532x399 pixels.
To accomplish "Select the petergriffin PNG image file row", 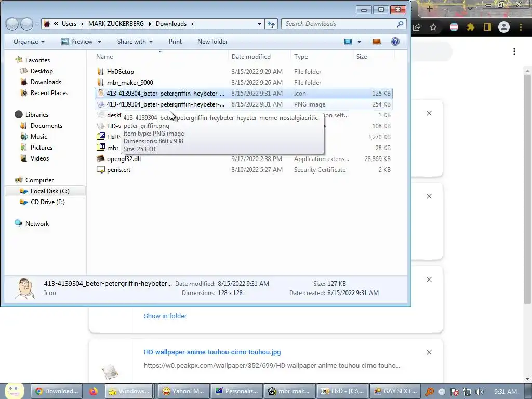I will (244, 104).
